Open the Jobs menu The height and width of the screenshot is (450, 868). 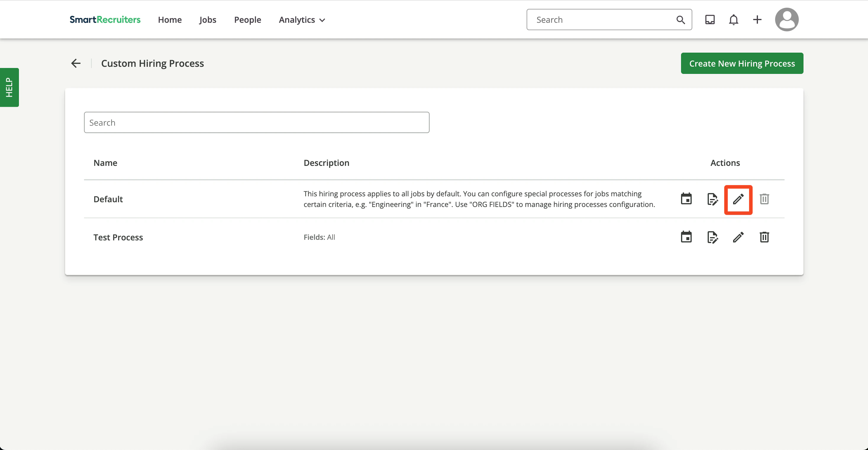(x=208, y=20)
